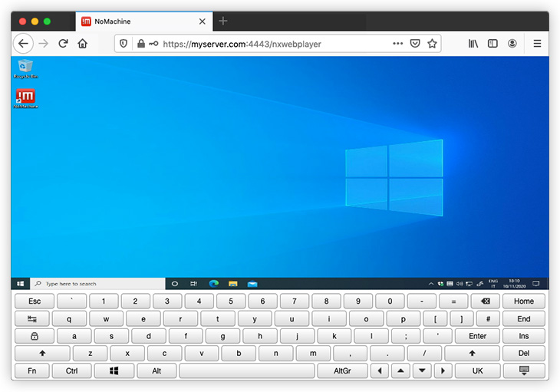The width and height of the screenshot is (560, 392).
Task: Click the Windows taskbar search box
Action: tap(97, 284)
